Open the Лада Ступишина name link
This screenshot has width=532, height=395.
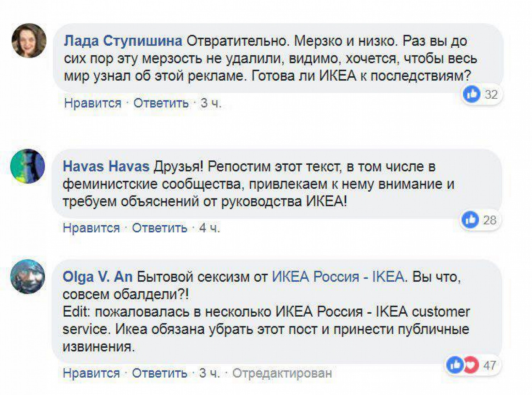[123, 41]
